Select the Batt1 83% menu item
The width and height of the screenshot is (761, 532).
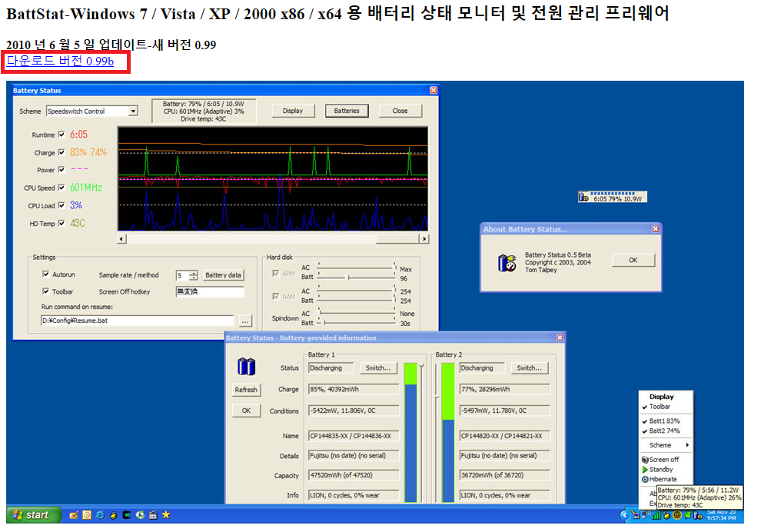[x=664, y=421]
